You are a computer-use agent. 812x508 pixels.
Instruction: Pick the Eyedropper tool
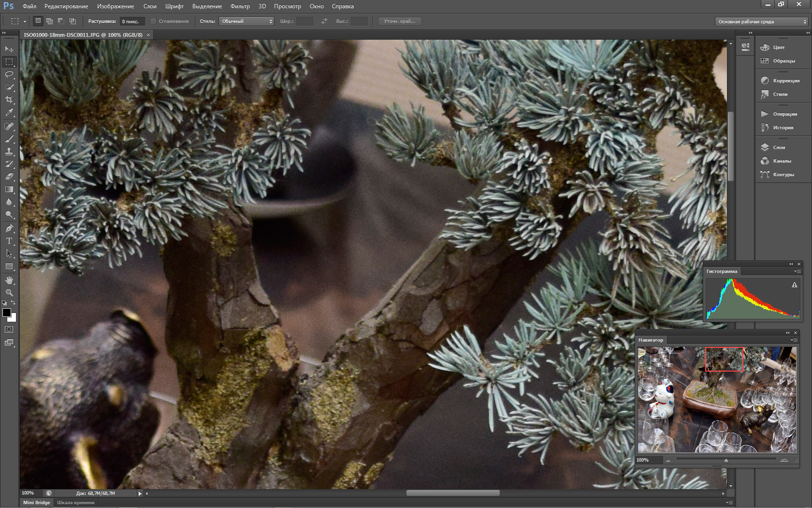coord(9,112)
